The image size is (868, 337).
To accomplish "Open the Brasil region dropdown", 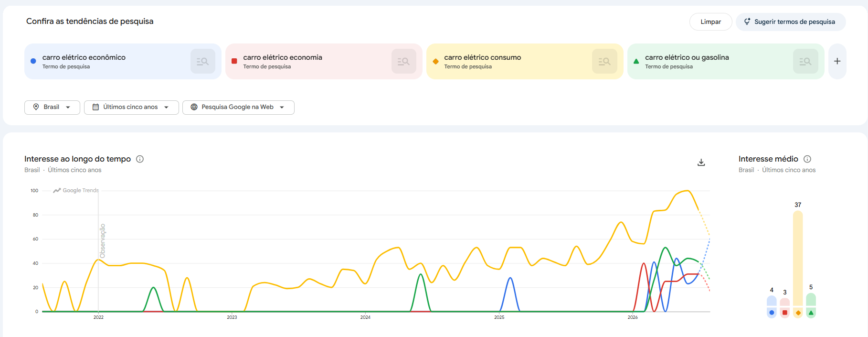I will coord(52,107).
